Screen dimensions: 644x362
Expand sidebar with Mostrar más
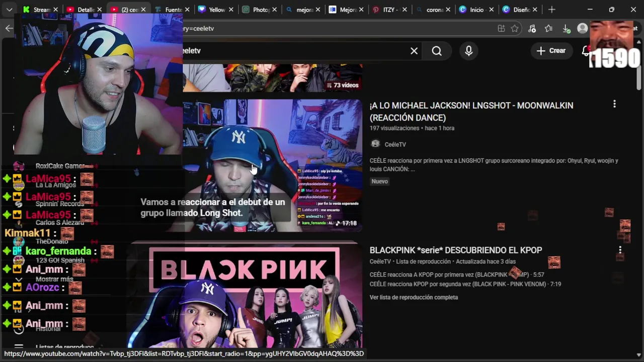pos(54,279)
